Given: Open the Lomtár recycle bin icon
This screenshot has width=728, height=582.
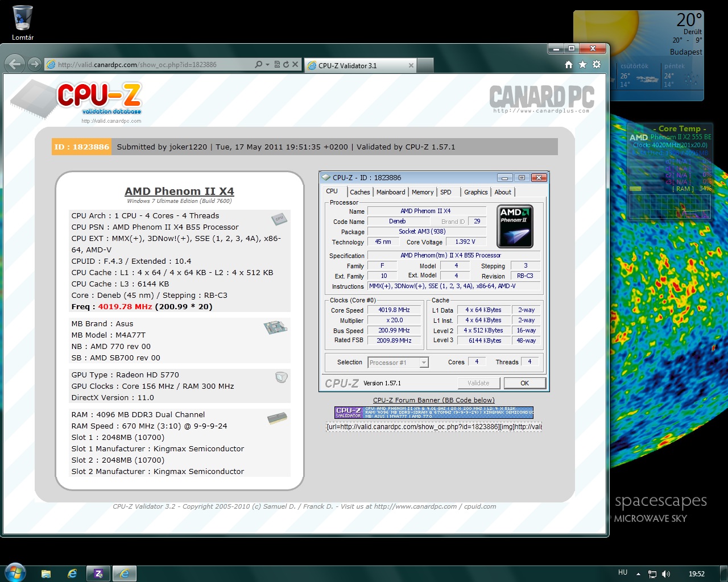Looking at the screenshot, I should click(x=22, y=23).
